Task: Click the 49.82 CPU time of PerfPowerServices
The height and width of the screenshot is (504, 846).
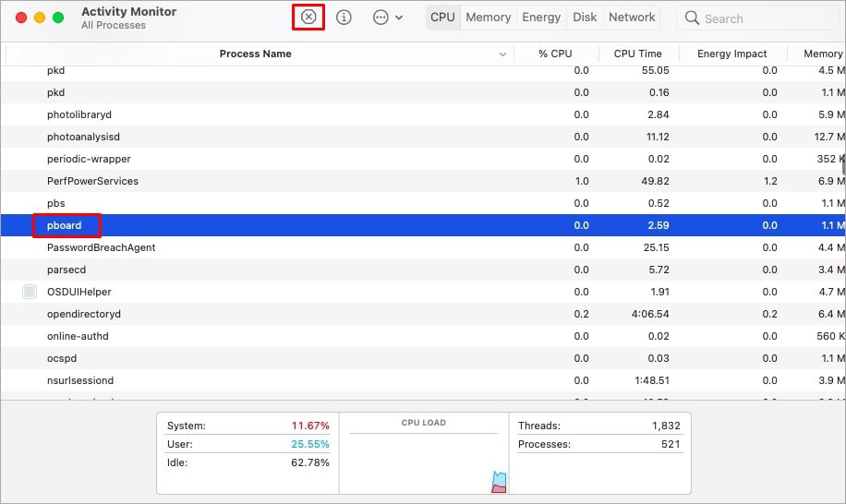Action: [655, 181]
